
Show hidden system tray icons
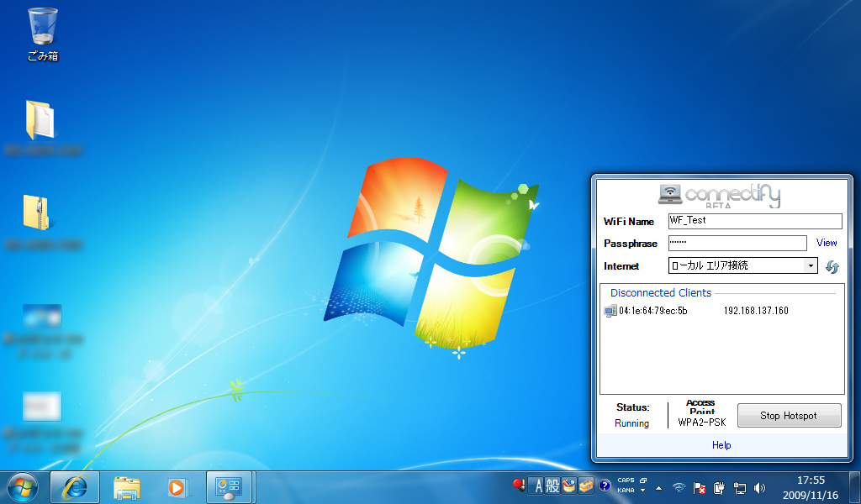tap(658, 488)
